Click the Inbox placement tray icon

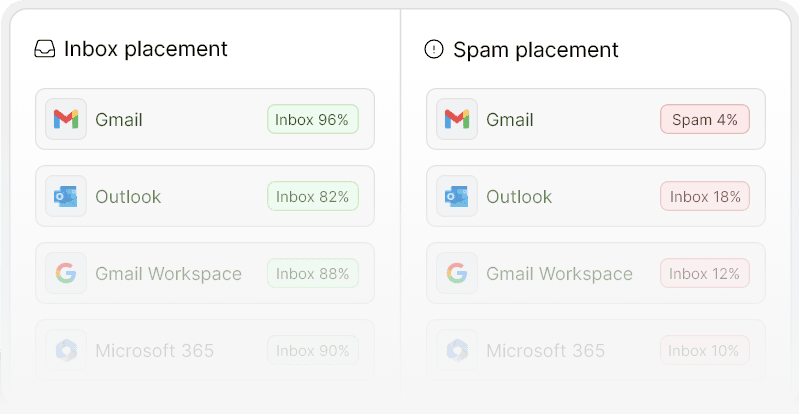coord(45,49)
